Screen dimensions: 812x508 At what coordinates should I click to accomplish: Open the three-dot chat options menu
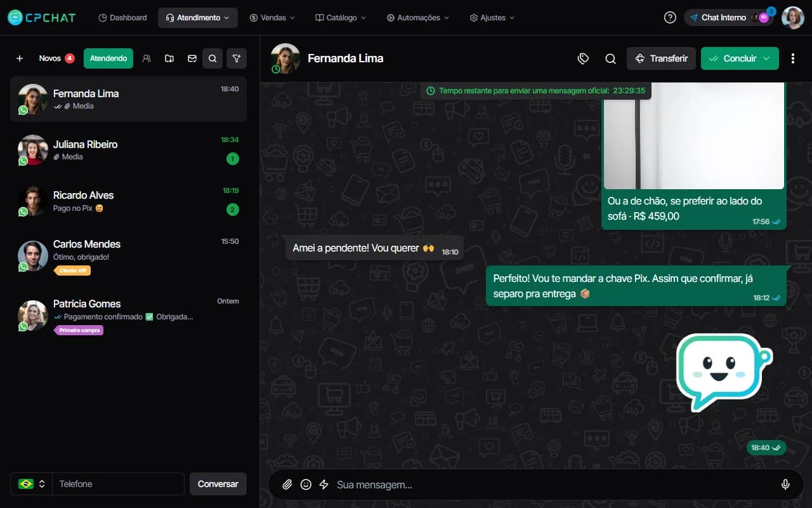click(793, 58)
